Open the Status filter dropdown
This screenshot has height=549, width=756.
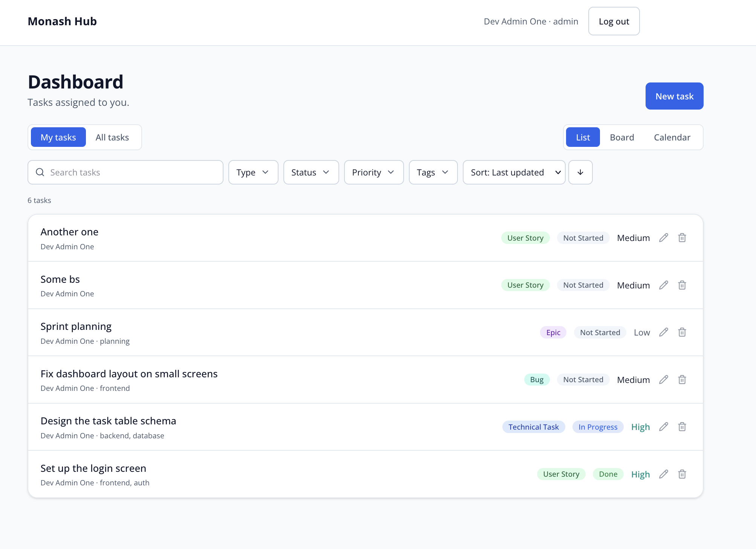(x=311, y=172)
